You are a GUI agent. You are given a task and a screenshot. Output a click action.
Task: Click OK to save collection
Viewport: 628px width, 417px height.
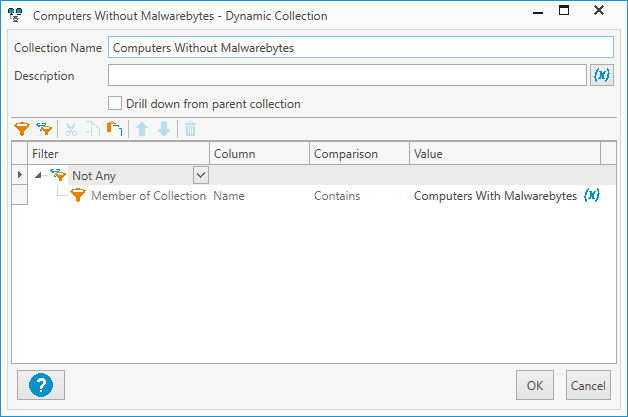tap(535, 385)
